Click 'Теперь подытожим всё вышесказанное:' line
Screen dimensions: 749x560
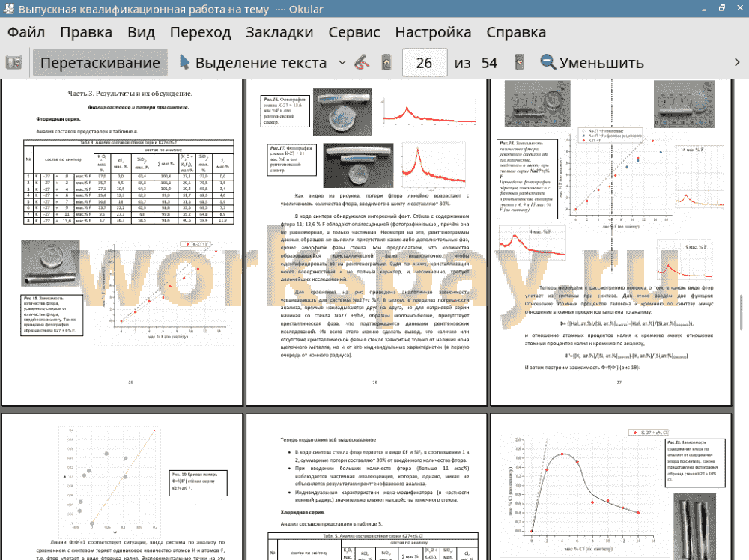[x=329, y=439]
